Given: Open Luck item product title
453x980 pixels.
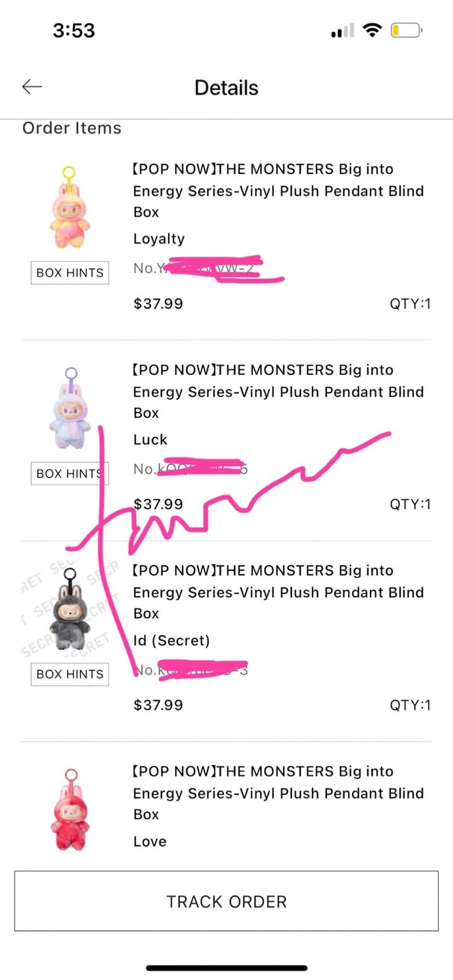Looking at the screenshot, I should (x=278, y=391).
